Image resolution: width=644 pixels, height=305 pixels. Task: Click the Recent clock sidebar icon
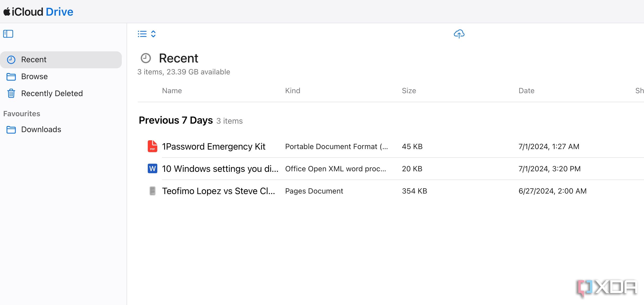pyautogui.click(x=11, y=60)
